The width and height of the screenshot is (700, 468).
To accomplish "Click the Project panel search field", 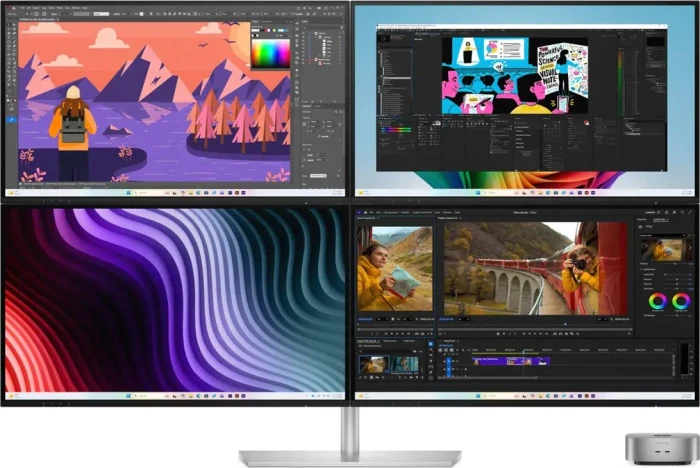I will click(x=385, y=351).
